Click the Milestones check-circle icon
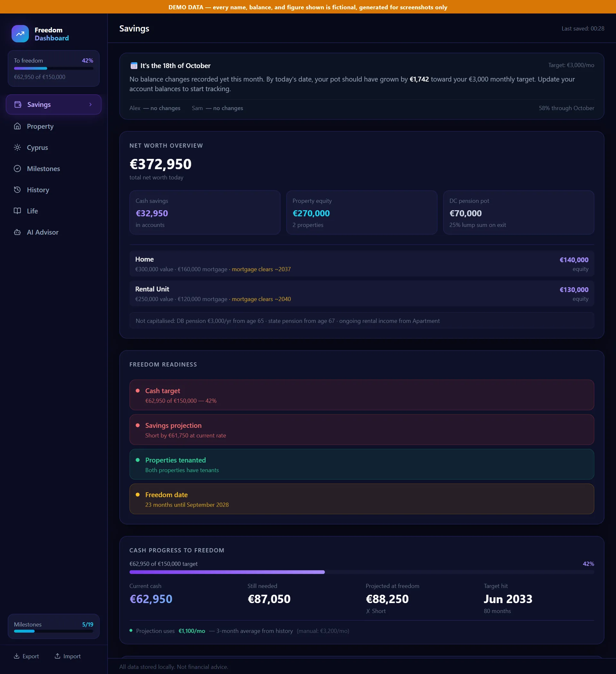The image size is (616, 674). click(17, 168)
